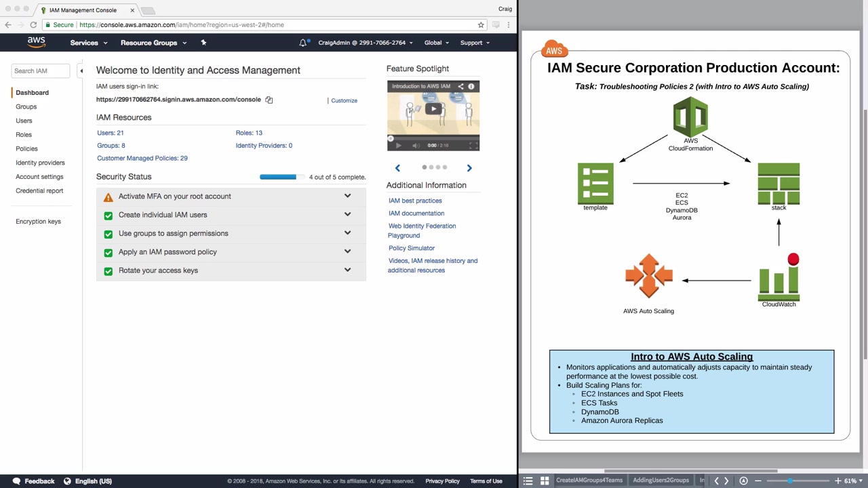868x488 pixels.
Task: Open the slide list view icon
Action: (528, 481)
